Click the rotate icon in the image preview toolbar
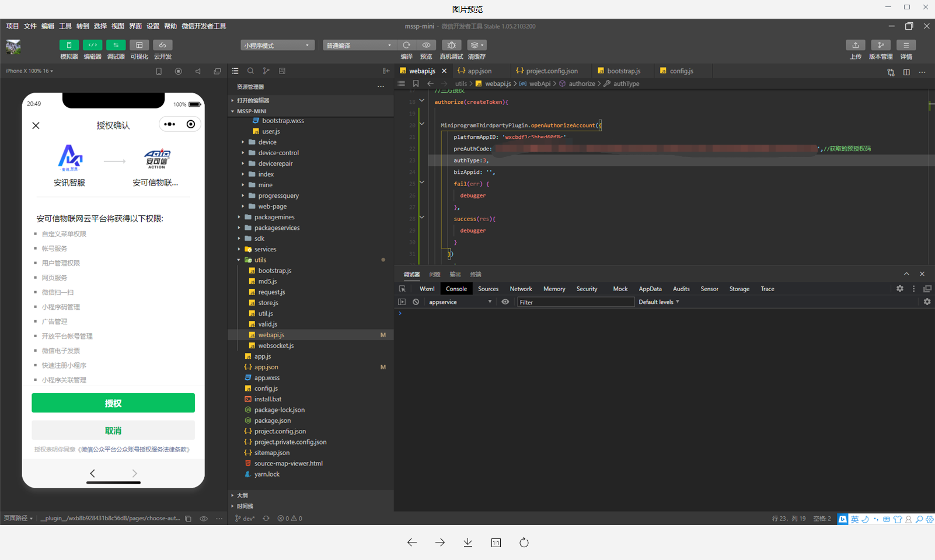Viewport: 935px width, 560px height. pyautogui.click(x=524, y=542)
